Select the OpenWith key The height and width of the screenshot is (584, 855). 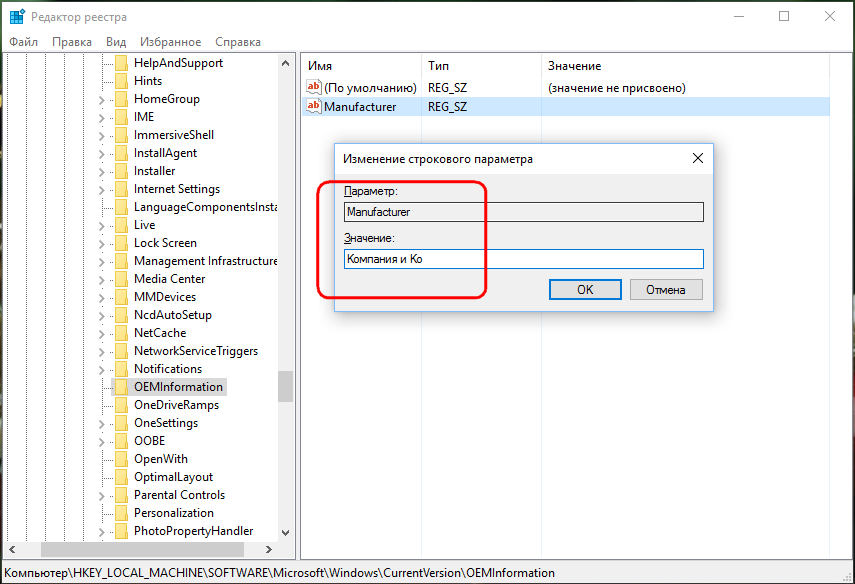(161, 459)
